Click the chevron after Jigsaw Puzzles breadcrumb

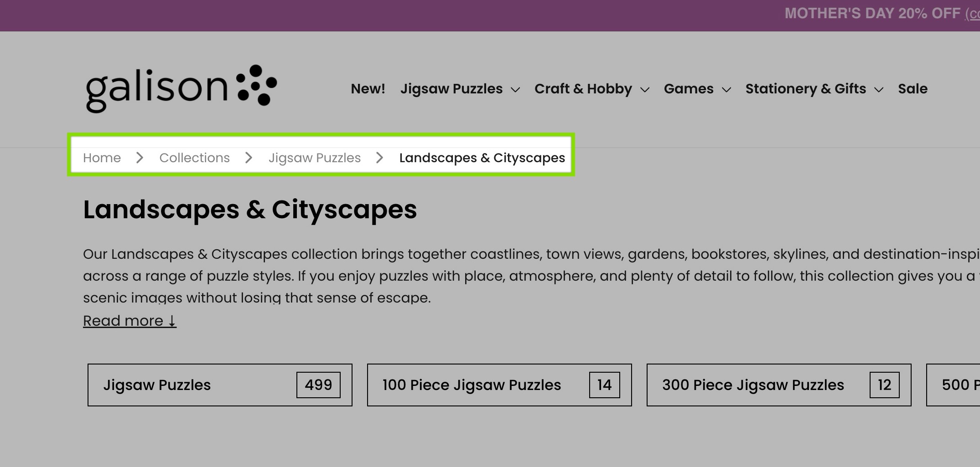pos(379,158)
